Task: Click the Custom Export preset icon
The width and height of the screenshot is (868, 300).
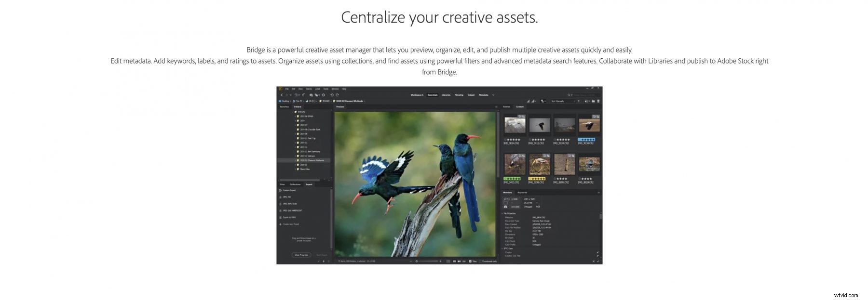Action: pos(280,190)
